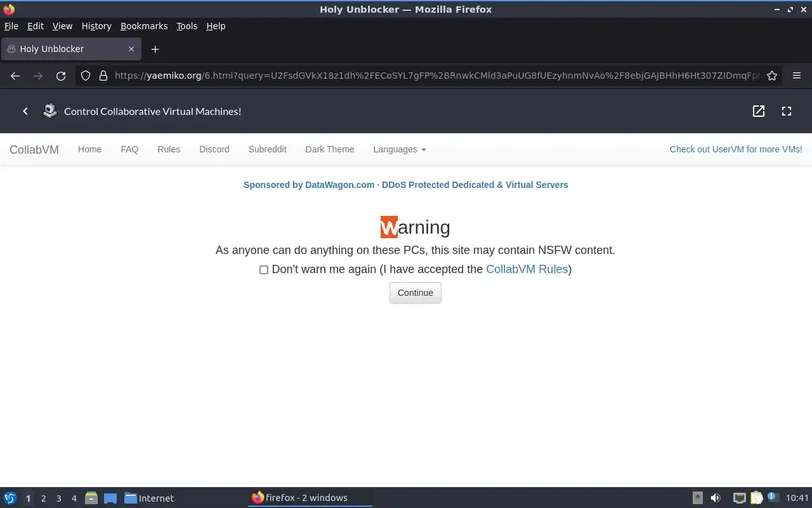Image resolution: width=812 pixels, height=508 pixels.
Task: Close the Holy Unblocker tab
Action: click(131, 49)
